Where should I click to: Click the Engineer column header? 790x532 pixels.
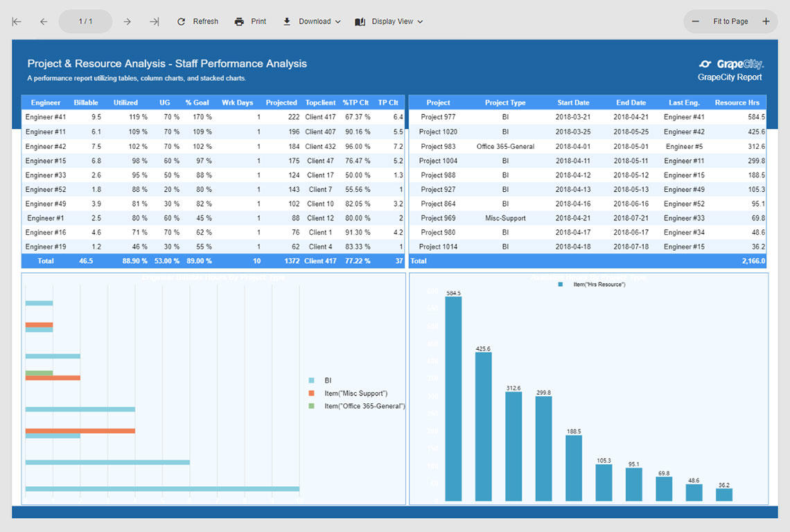46,103
